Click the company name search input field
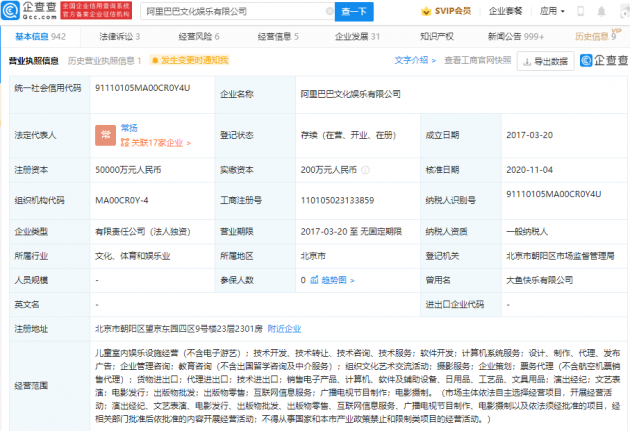The width and height of the screenshot is (630, 431). pyautogui.click(x=235, y=11)
